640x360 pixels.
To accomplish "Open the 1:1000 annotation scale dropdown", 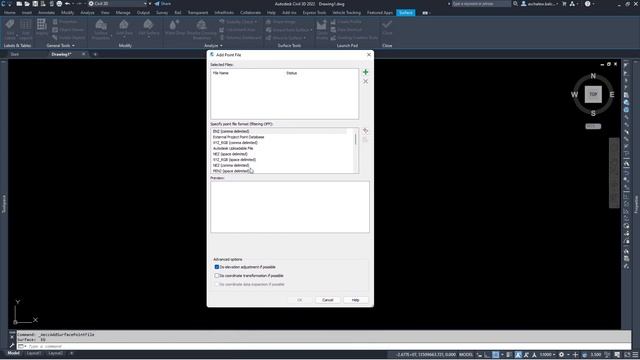I will click(x=548, y=354).
